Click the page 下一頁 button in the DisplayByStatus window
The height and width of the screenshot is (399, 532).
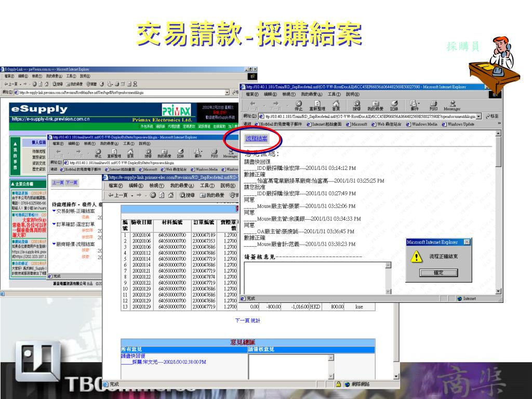(71, 182)
